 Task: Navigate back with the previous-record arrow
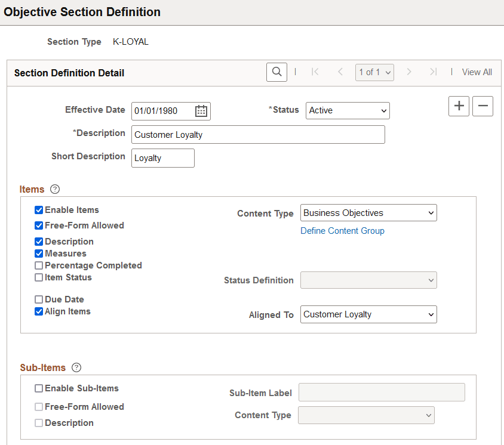tap(340, 72)
